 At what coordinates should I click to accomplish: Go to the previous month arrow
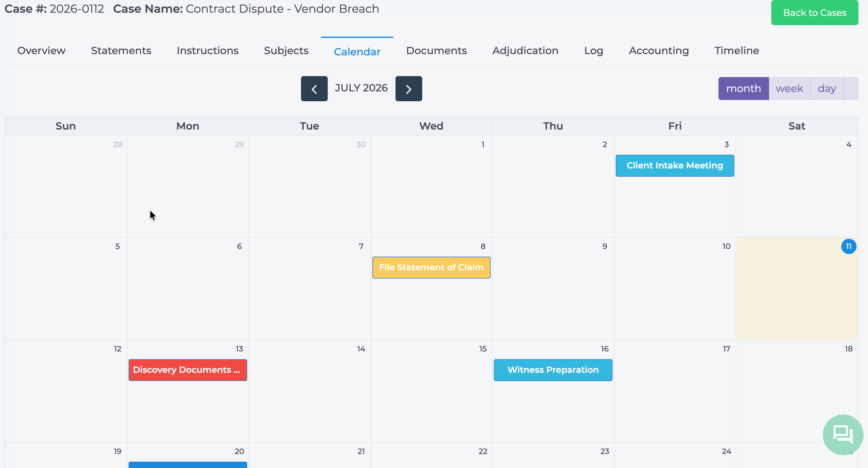(314, 89)
